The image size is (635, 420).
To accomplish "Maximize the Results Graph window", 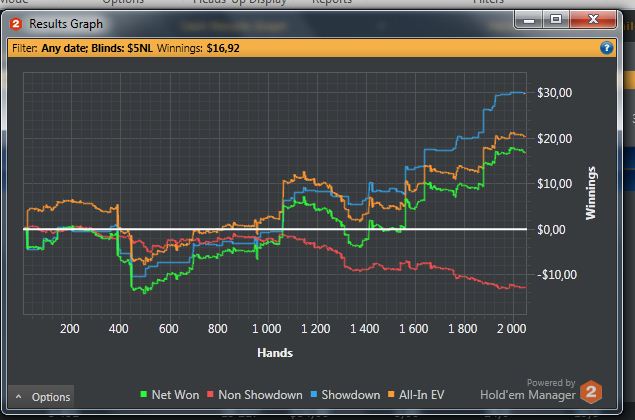I will [556, 19].
